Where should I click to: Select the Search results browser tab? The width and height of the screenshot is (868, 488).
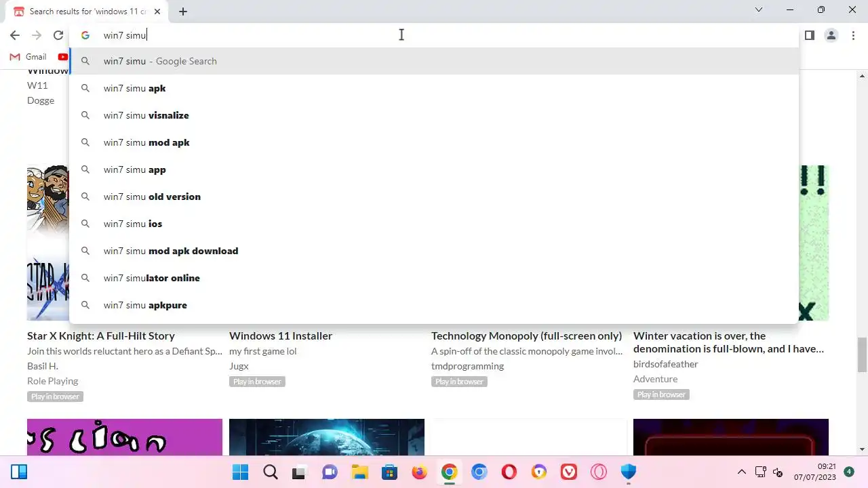pos(87,12)
